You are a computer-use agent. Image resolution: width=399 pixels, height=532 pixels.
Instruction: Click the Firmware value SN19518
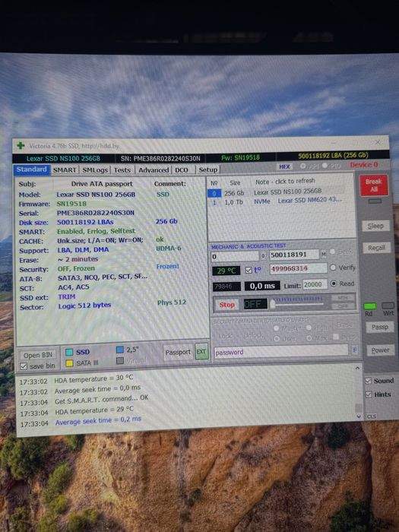click(71, 204)
